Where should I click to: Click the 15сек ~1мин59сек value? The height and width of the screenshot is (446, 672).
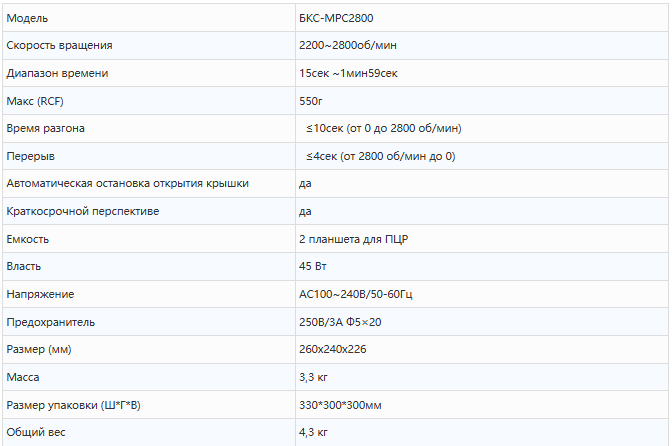click(x=348, y=73)
